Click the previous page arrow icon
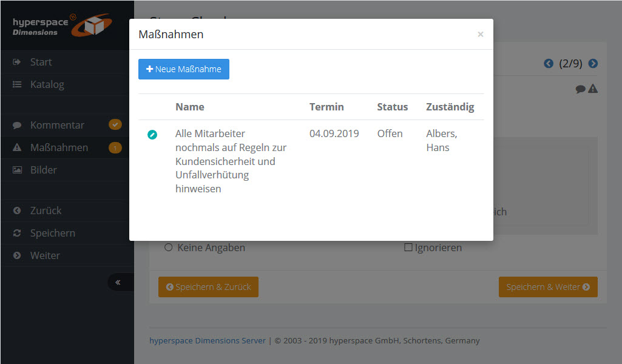Viewport: 622px width, 364px height. [549, 63]
